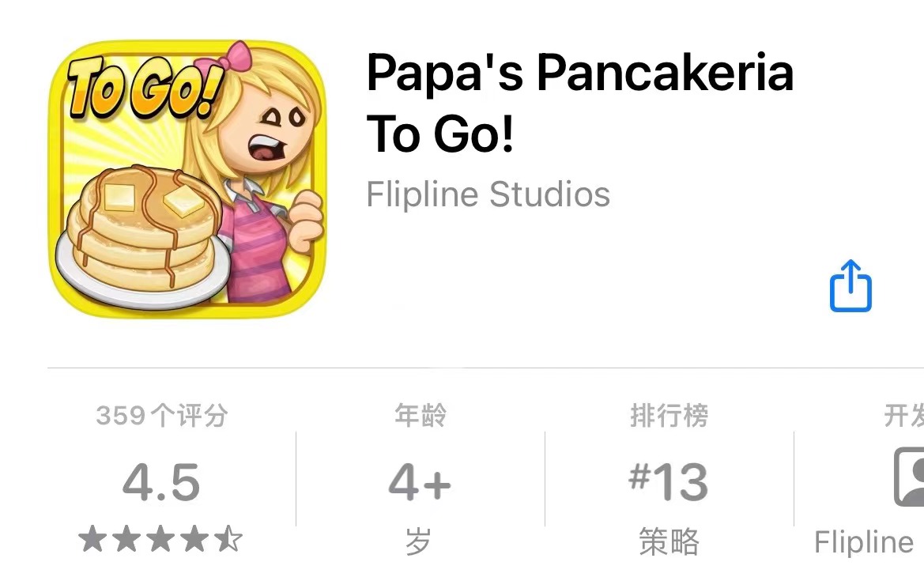Tap the 排行榜 chart label

click(x=669, y=416)
